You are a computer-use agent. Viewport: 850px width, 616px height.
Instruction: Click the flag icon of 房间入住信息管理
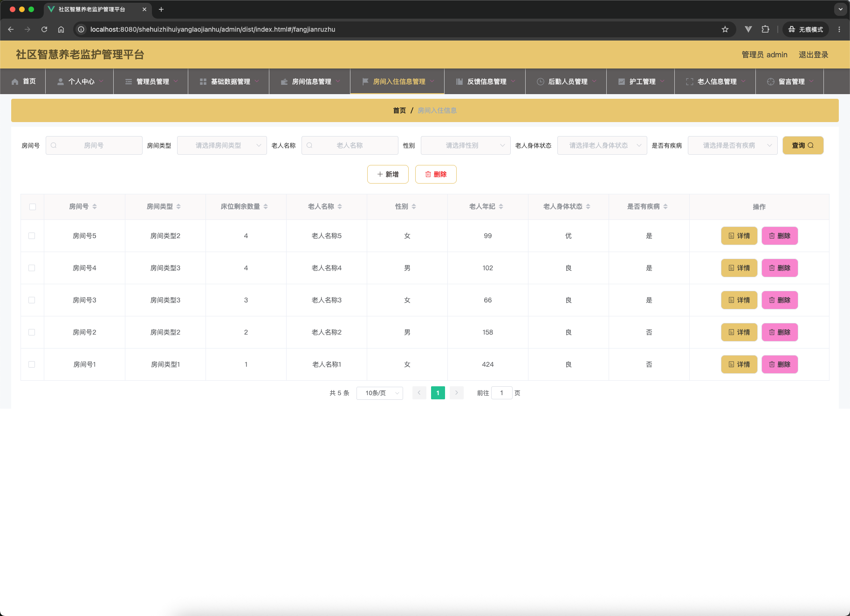[x=365, y=82]
